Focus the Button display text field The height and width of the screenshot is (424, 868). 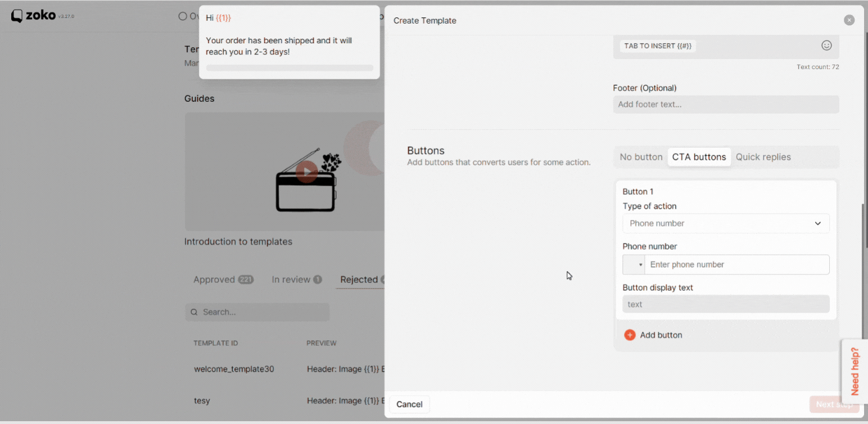pyautogui.click(x=726, y=304)
